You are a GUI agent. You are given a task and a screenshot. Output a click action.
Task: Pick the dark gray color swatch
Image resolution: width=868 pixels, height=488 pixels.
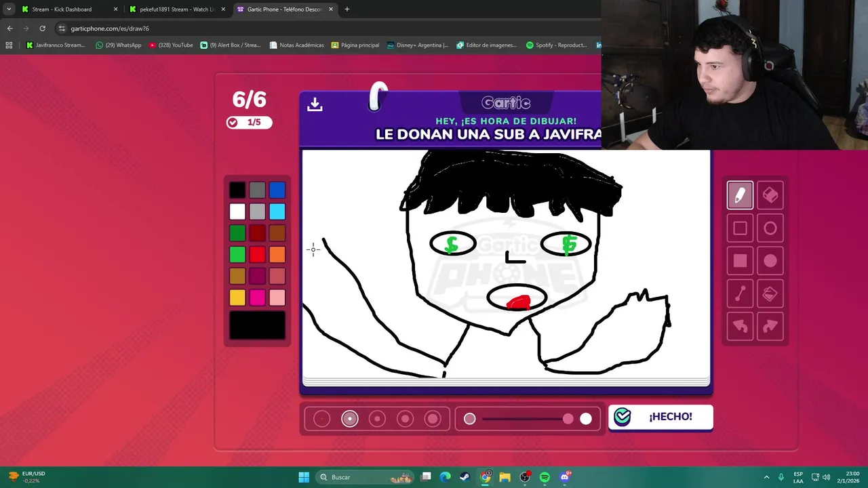point(257,190)
